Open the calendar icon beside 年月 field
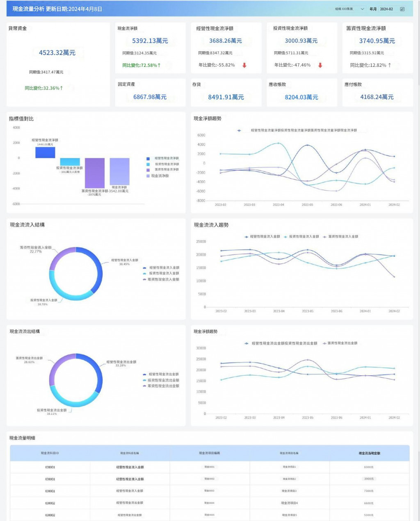The image size is (420, 521). (402, 9)
